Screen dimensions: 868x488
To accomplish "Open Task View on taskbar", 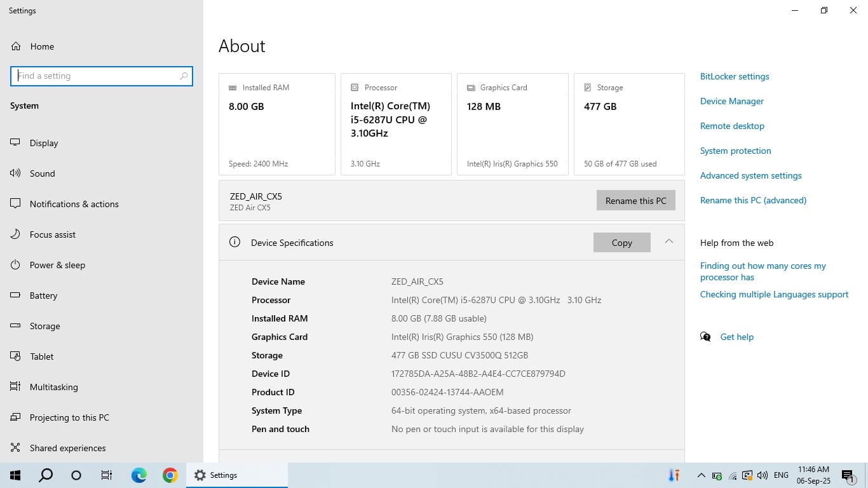I will [107, 475].
